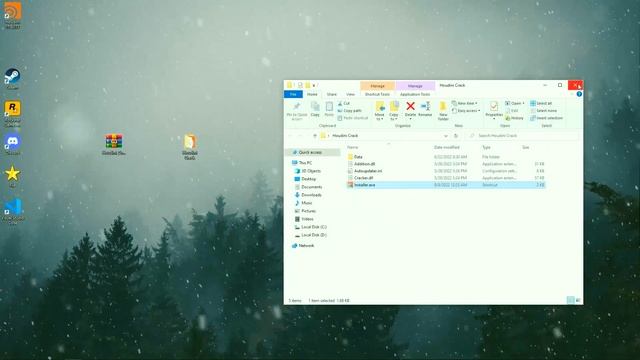Sort files by the Name column

coord(352,147)
